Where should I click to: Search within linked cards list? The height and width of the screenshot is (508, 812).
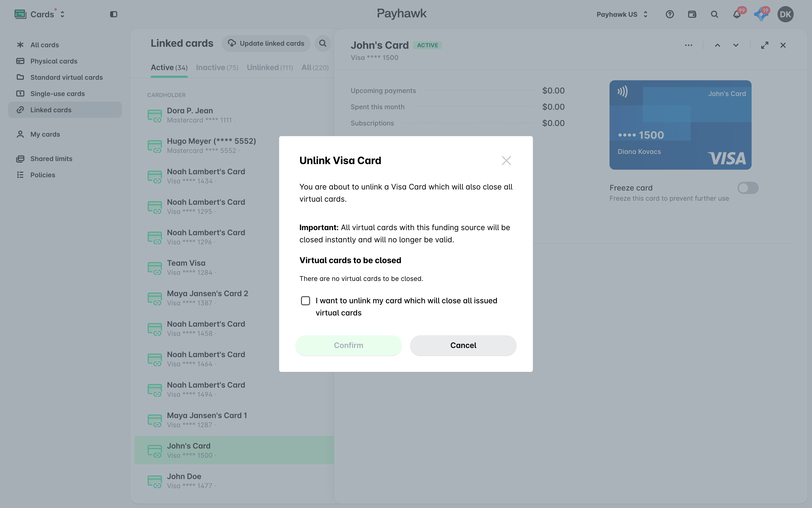pos(323,43)
